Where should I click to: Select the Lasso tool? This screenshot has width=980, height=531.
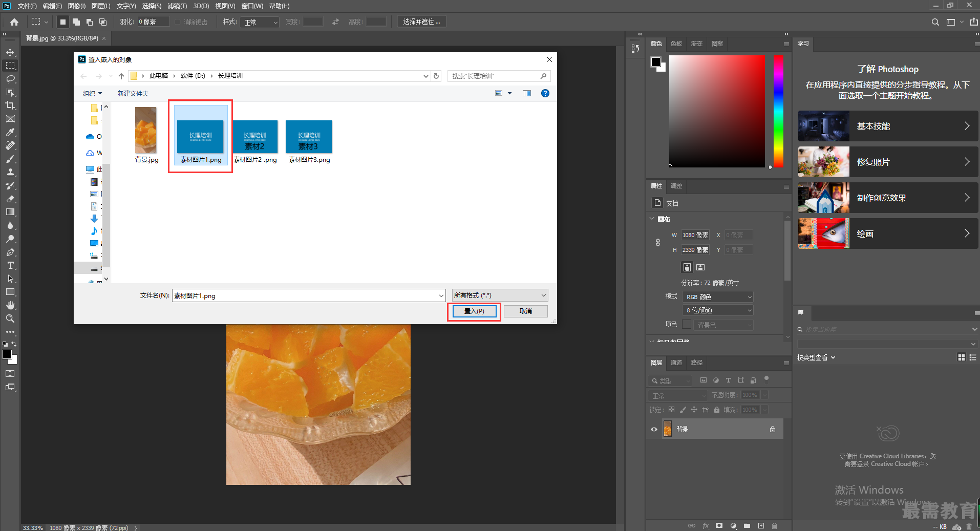(x=10, y=79)
